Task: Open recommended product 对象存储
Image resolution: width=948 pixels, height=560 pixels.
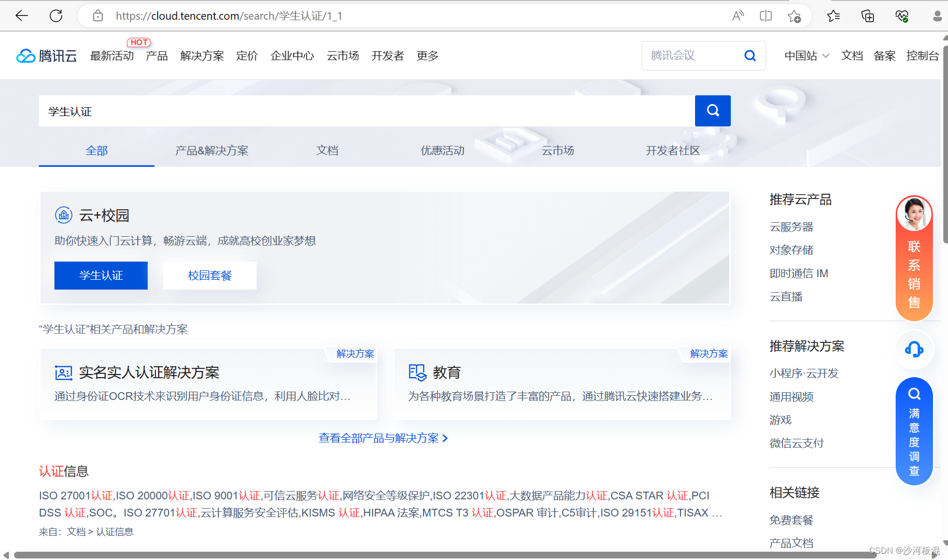Action: point(791,250)
